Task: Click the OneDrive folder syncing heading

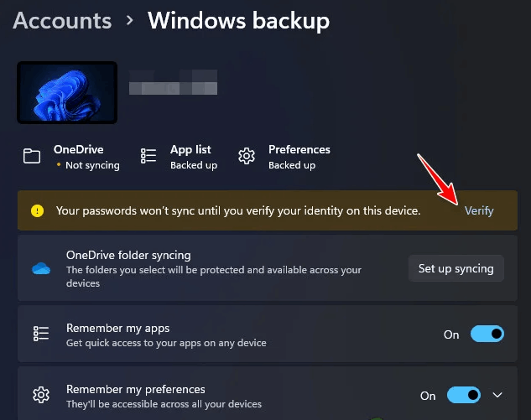Action: pyautogui.click(x=128, y=255)
